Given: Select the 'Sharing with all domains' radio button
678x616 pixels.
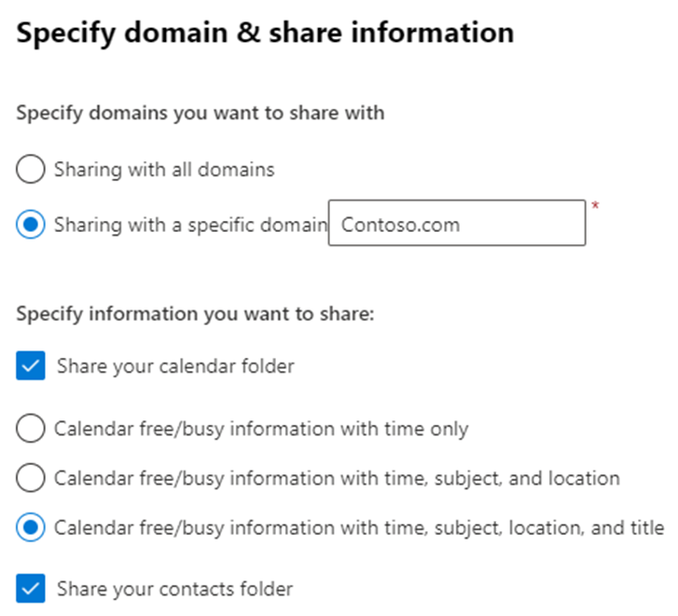Looking at the screenshot, I should tap(30, 169).
